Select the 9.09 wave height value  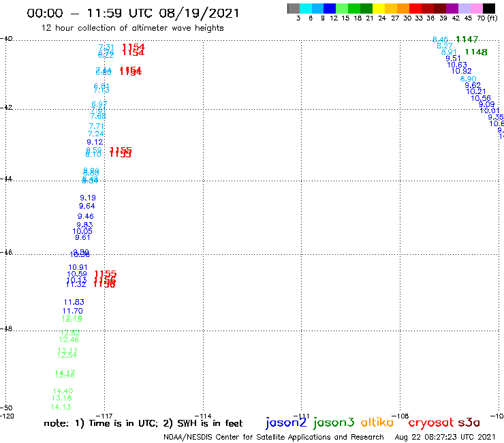pos(487,104)
